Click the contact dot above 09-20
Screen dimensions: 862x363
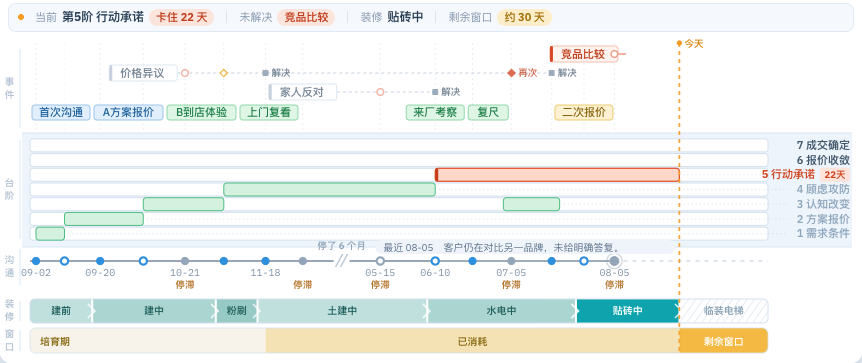click(100, 261)
